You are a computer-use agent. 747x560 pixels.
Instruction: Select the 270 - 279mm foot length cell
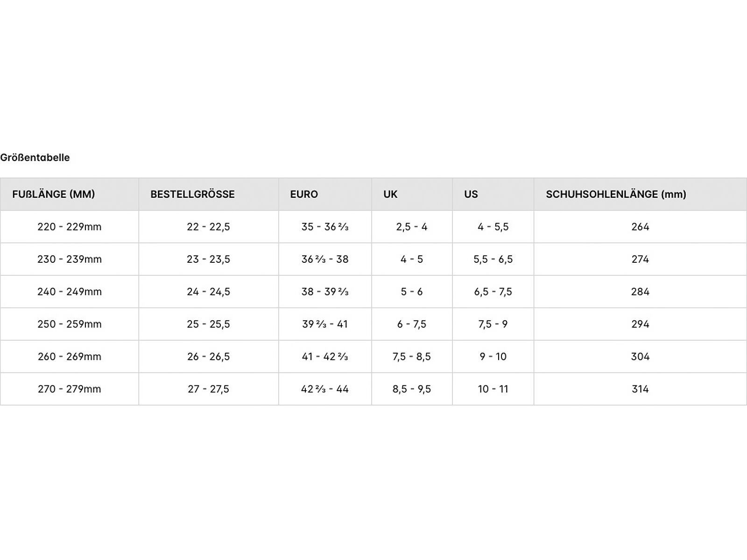coord(70,389)
